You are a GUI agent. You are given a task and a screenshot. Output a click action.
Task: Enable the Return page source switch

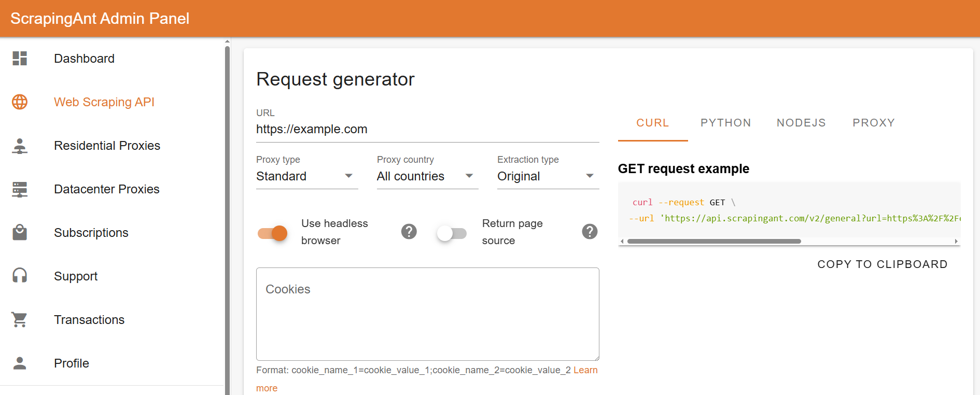pyautogui.click(x=451, y=233)
